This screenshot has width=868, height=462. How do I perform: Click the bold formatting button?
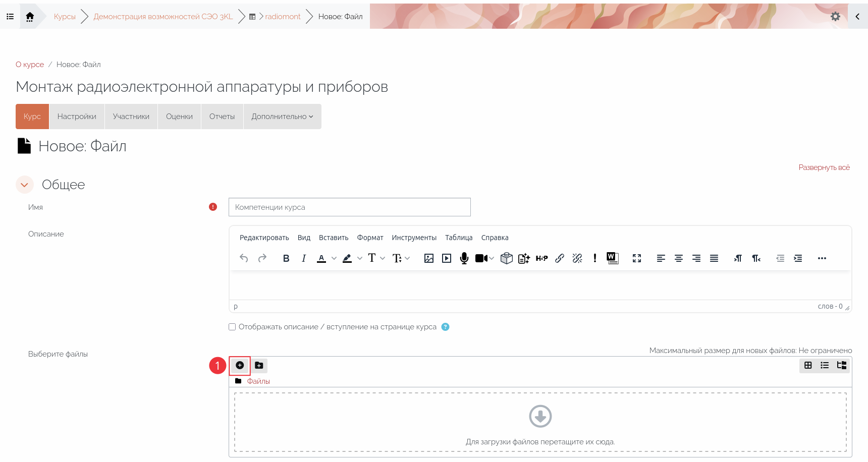point(286,258)
